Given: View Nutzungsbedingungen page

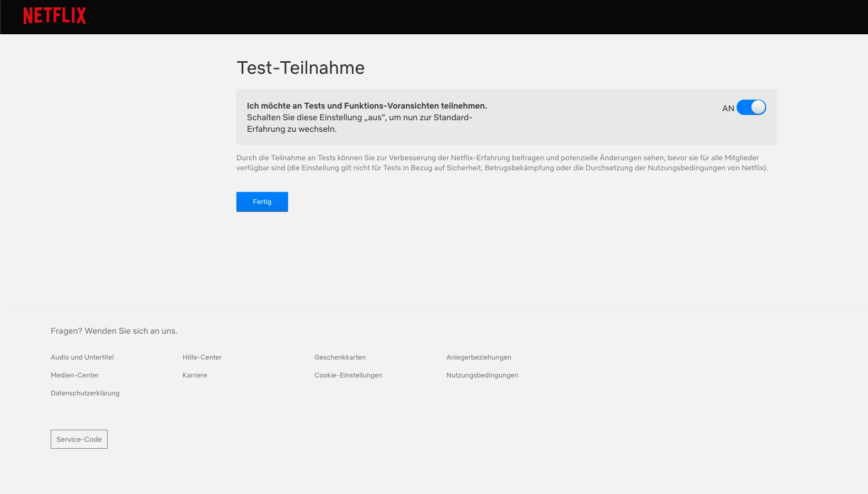Looking at the screenshot, I should click(x=482, y=375).
